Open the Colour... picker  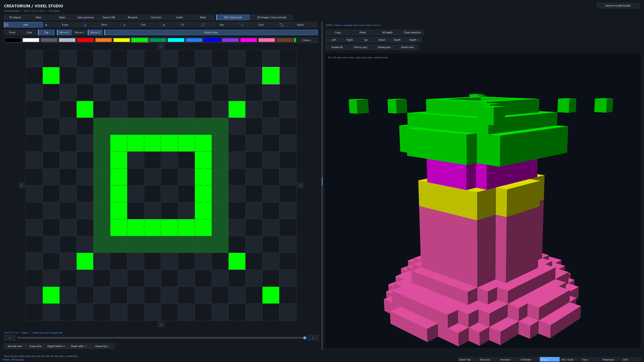pos(307,40)
